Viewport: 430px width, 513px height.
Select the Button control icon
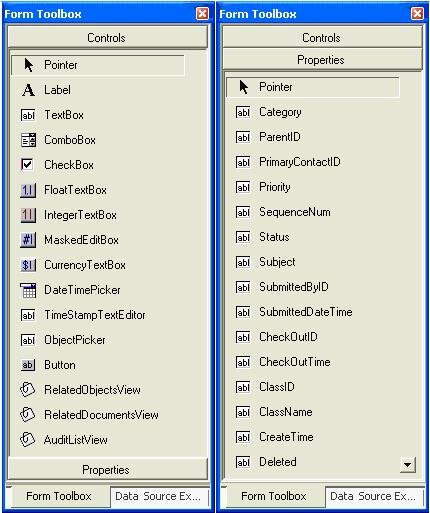pyautogui.click(x=28, y=365)
